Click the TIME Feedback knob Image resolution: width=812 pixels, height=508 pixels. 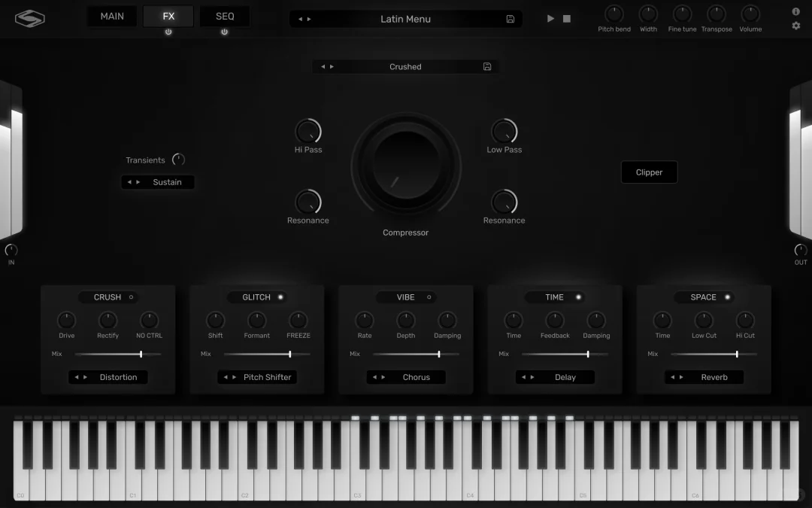(x=555, y=321)
